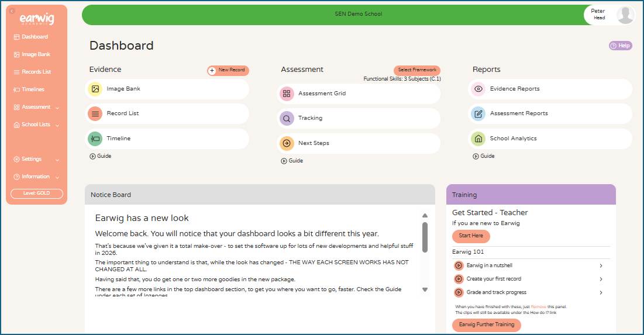Click the Notice Board scroll up arrow

pyautogui.click(x=425, y=216)
